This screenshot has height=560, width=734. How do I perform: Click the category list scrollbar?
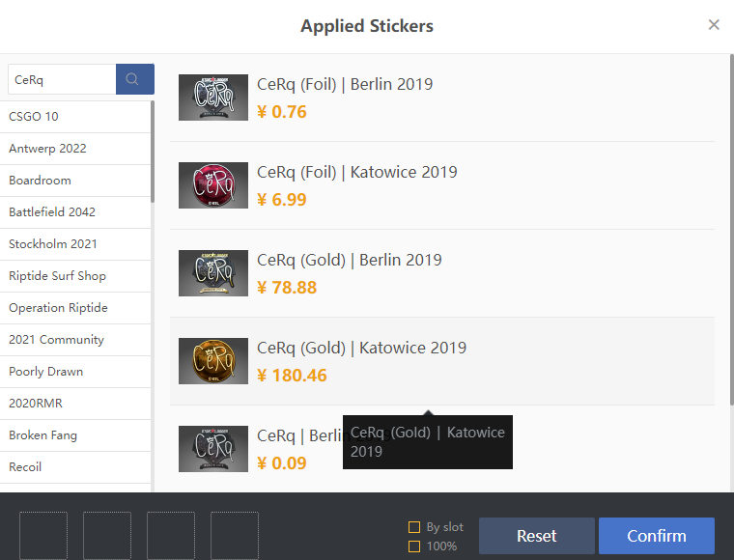click(x=153, y=154)
